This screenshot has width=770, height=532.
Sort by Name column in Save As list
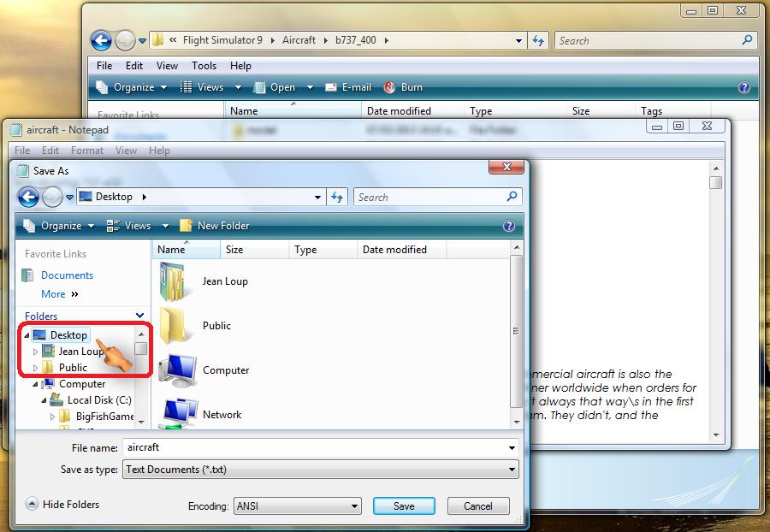187,249
